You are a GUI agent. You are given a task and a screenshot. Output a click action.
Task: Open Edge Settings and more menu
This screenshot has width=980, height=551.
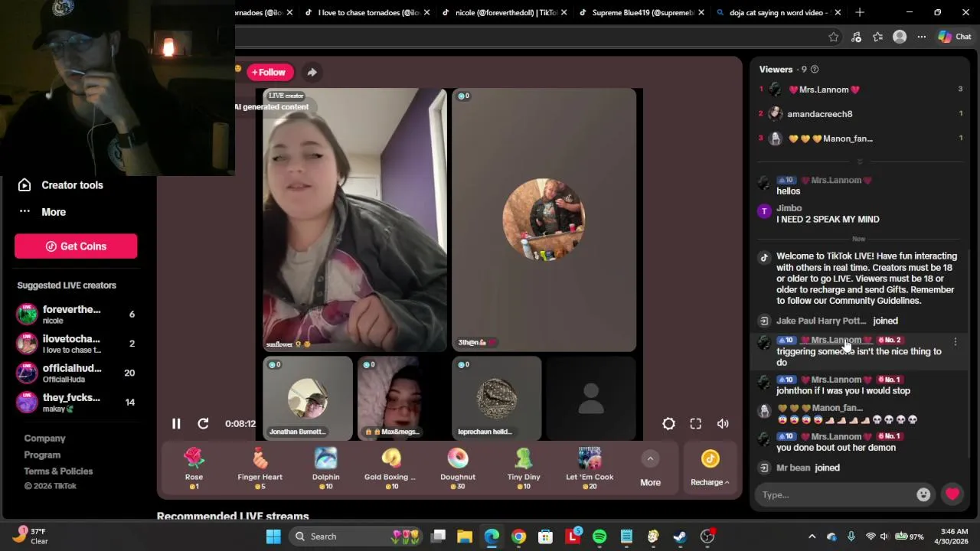pyautogui.click(x=922, y=37)
